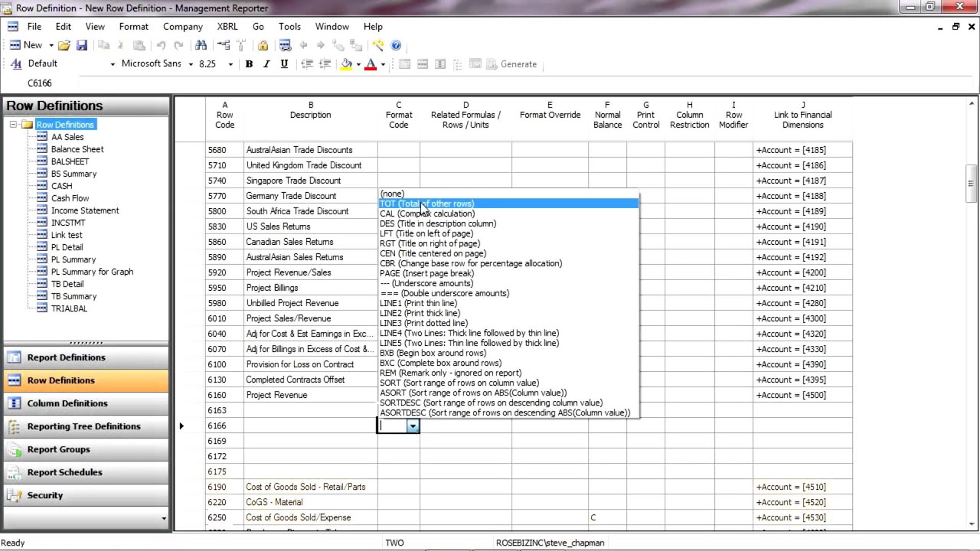Toggle Italic formatting
The height and width of the screenshot is (551, 980).
pyautogui.click(x=266, y=64)
